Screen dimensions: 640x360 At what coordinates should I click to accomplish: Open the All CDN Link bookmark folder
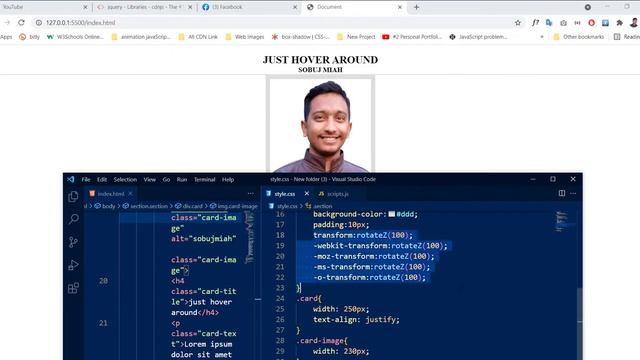198,37
